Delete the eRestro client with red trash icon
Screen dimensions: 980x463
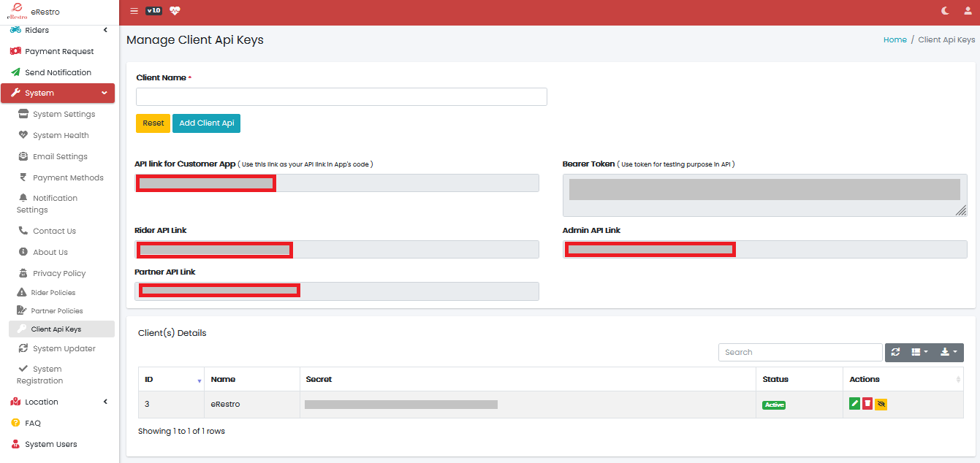click(x=867, y=404)
